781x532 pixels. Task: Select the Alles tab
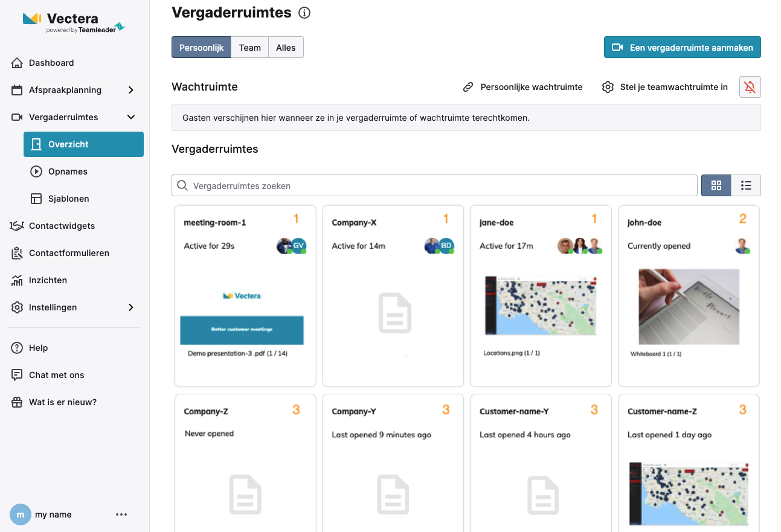pyautogui.click(x=286, y=48)
